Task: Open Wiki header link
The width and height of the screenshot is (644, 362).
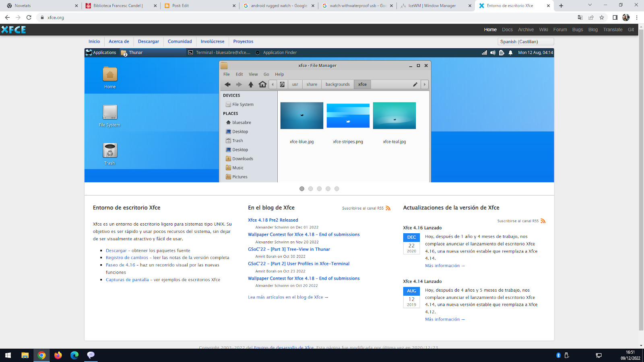Action: point(543,30)
